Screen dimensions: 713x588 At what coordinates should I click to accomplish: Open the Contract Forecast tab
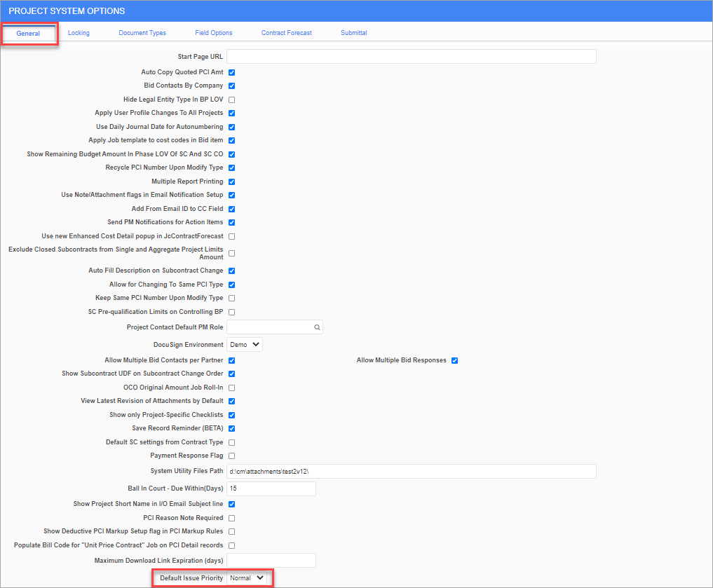[x=287, y=33]
